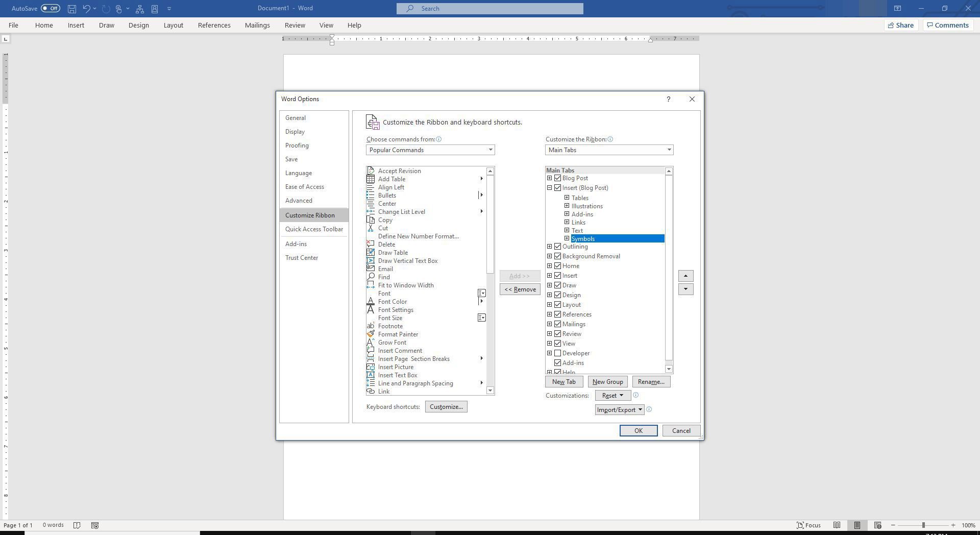Open Choose commands from dropdown
Screen dimensions: 980x535
click(430, 150)
